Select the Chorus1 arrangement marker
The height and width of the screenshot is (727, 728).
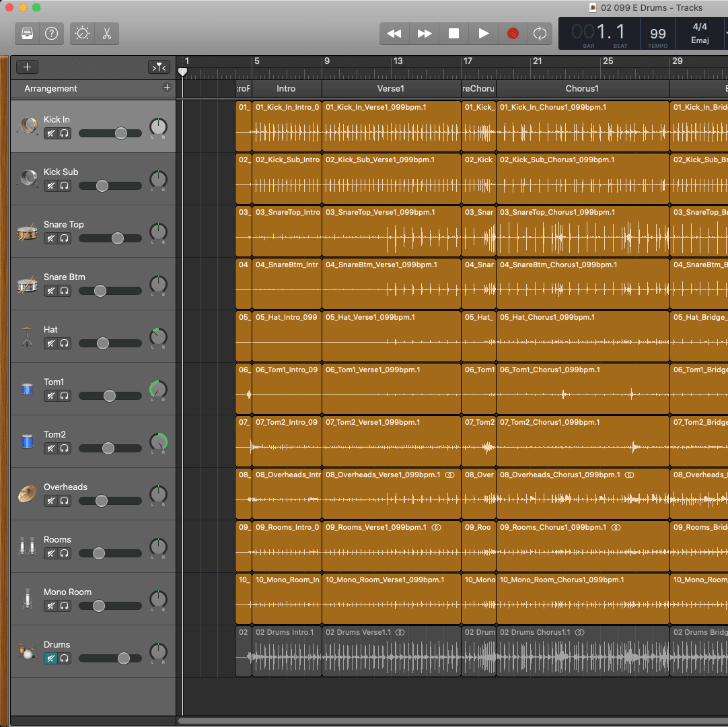coord(582,88)
